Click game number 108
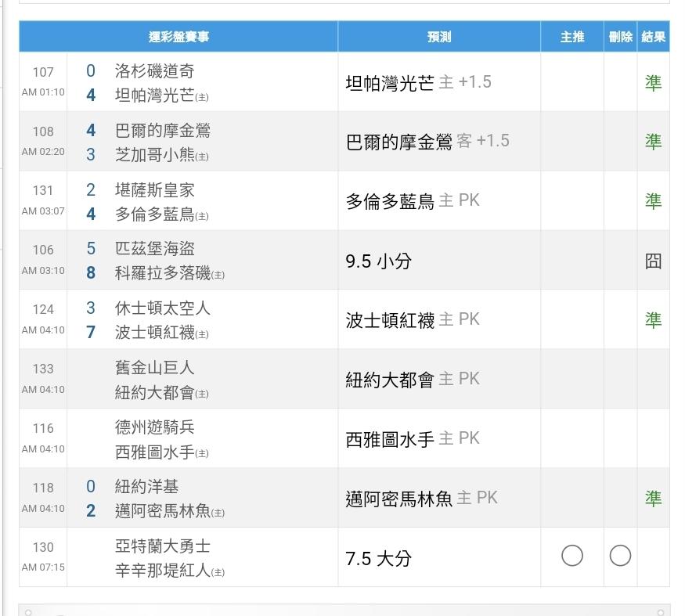Image resolution: width=685 pixels, height=616 pixels. (43, 131)
